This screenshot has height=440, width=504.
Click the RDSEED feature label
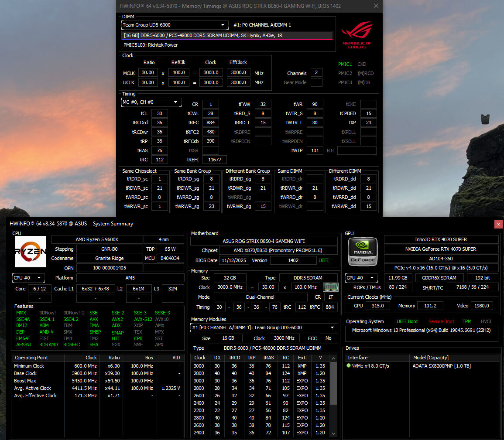pos(72,344)
